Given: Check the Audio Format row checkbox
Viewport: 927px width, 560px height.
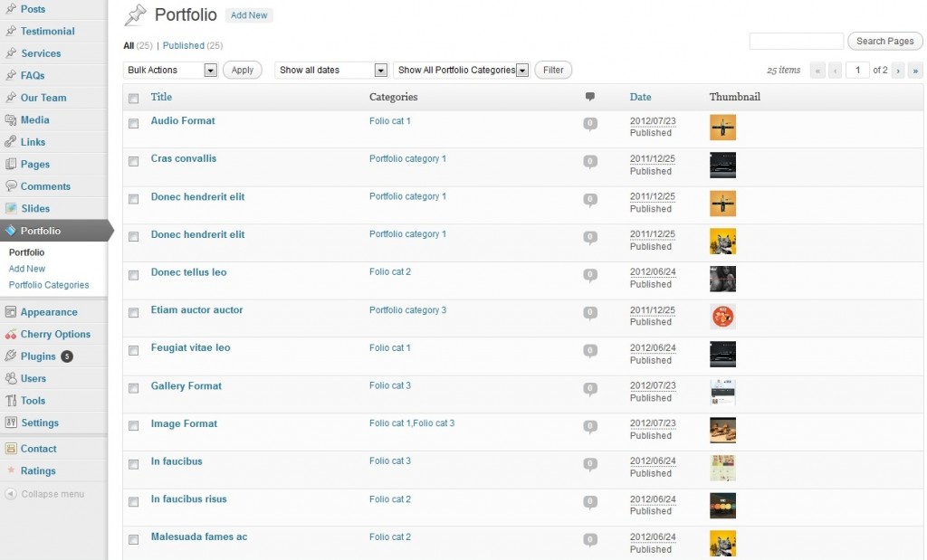Looking at the screenshot, I should 134,123.
